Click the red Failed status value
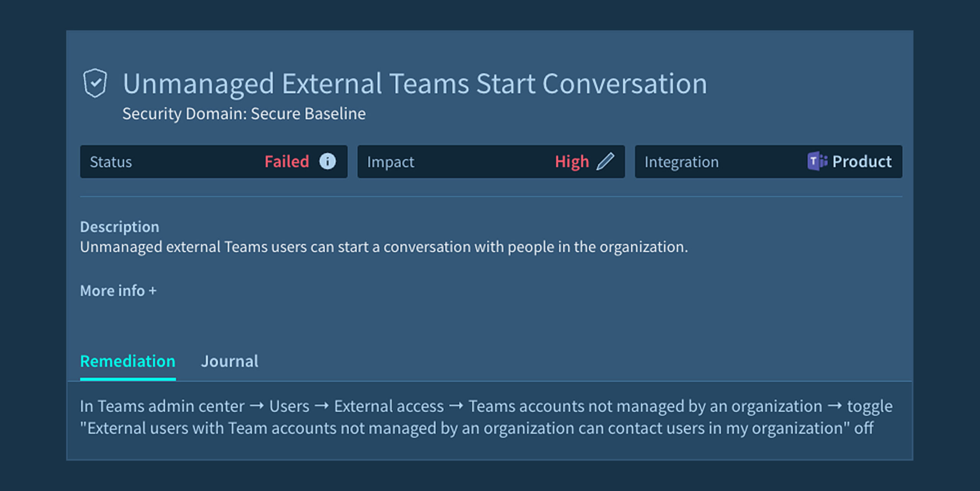Viewport: 980px width, 491px height. point(287,162)
